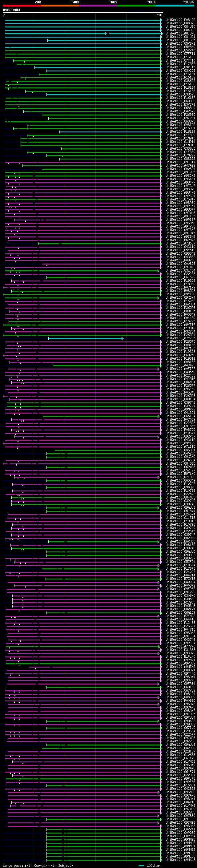Click the cyan ~100% identity legend bar
The width and height of the screenshot is (197, 868).
click(x=175, y=6)
